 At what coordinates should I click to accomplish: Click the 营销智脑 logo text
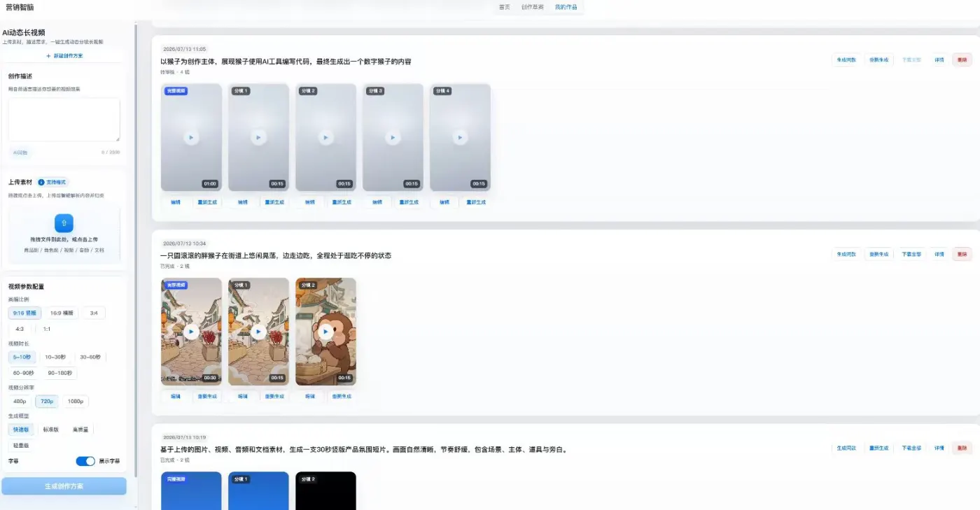coord(20,7)
